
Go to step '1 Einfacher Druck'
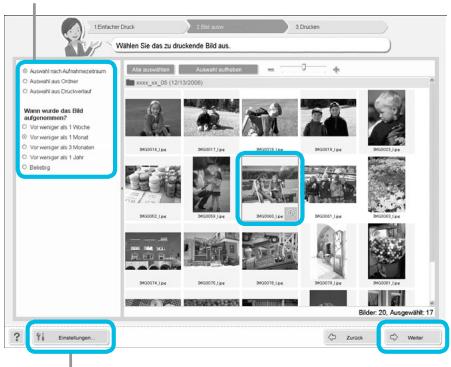(136, 27)
